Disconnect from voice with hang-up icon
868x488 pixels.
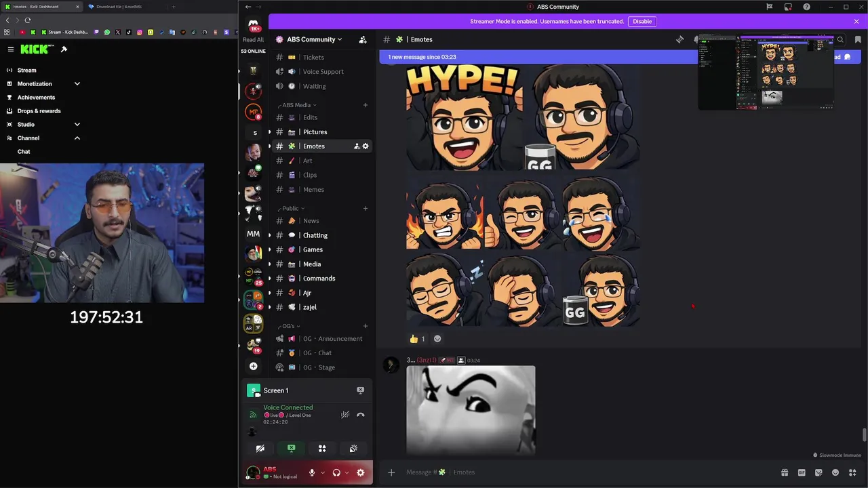tap(360, 415)
